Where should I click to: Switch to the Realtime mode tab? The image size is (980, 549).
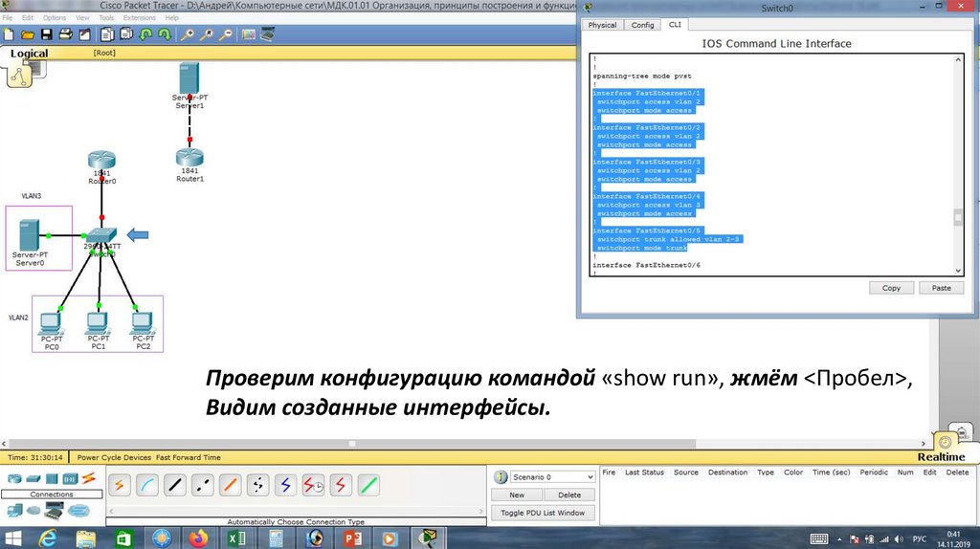pyautogui.click(x=941, y=456)
